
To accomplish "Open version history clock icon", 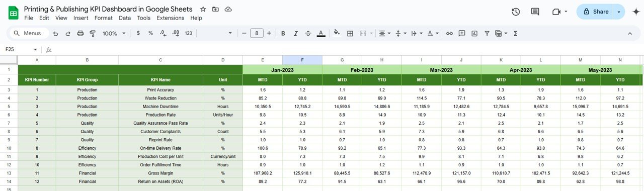I will [516, 12].
